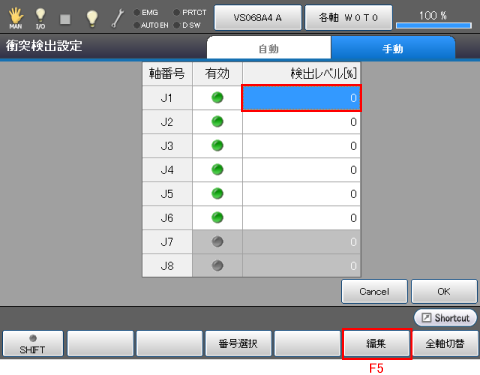Toggle the J5 enable indicator
The width and height of the screenshot is (480, 375).
tap(217, 194)
